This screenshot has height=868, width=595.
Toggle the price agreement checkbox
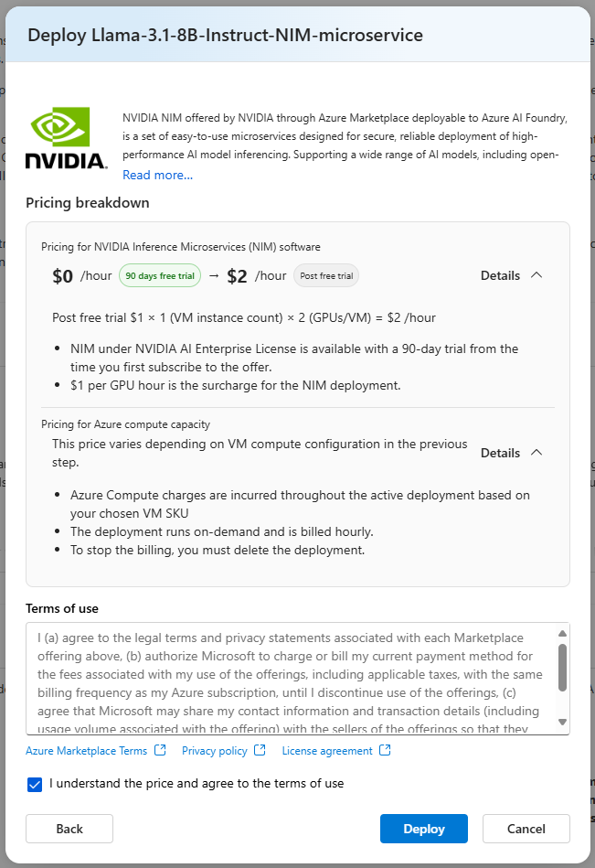coord(34,784)
